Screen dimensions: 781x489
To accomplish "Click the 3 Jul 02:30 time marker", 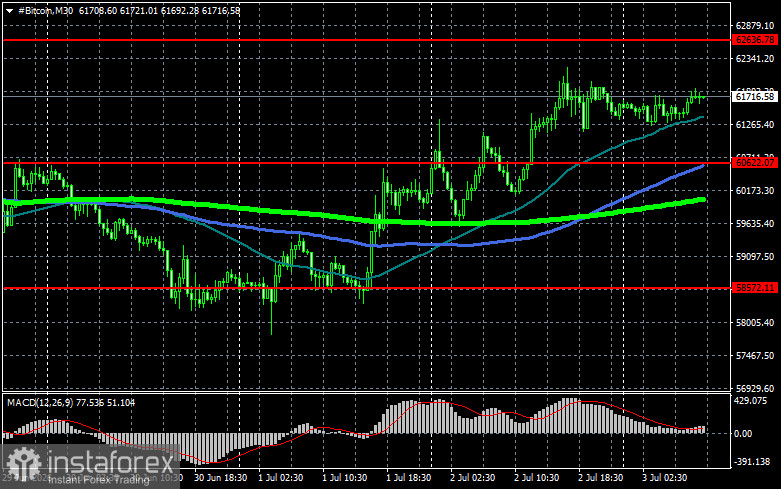I will (x=664, y=478).
